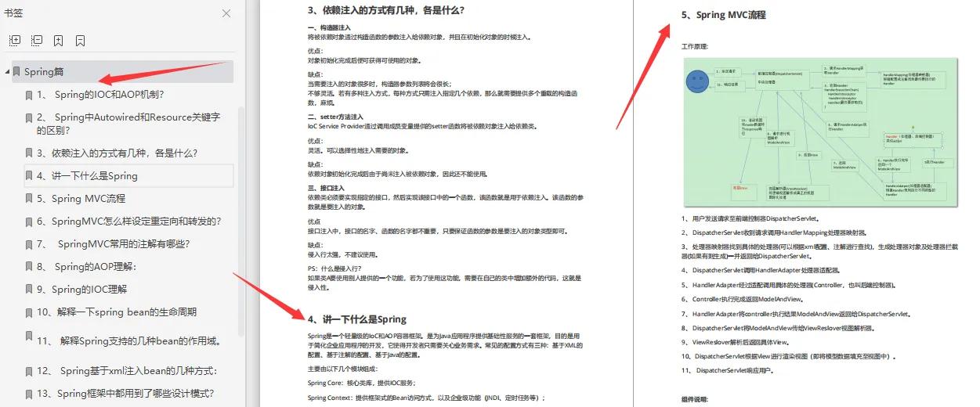Image resolution: width=980 pixels, height=407 pixels.
Task: Close the 书签 bookmarks panel
Action: click(226, 13)
